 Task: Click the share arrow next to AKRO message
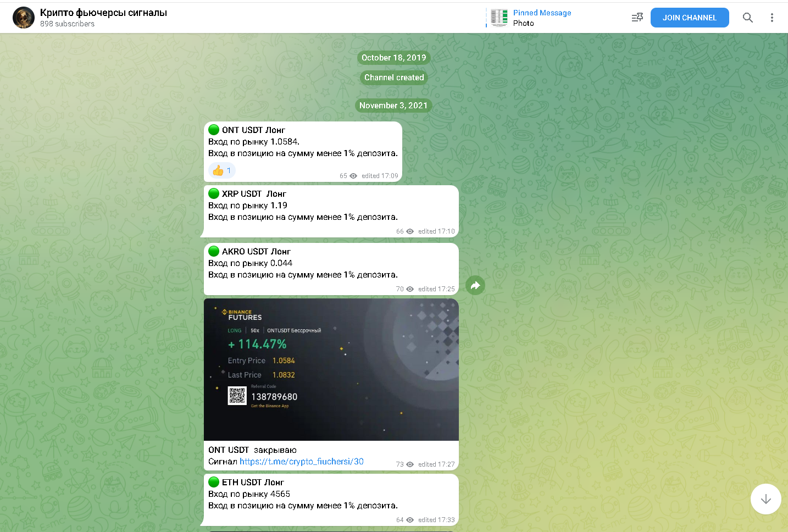point(475,285)
